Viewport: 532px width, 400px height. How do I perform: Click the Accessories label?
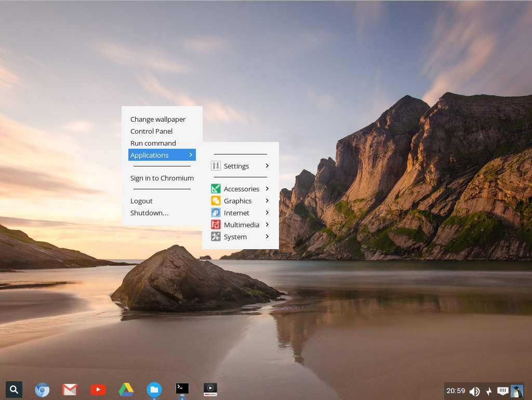(241, 189)
